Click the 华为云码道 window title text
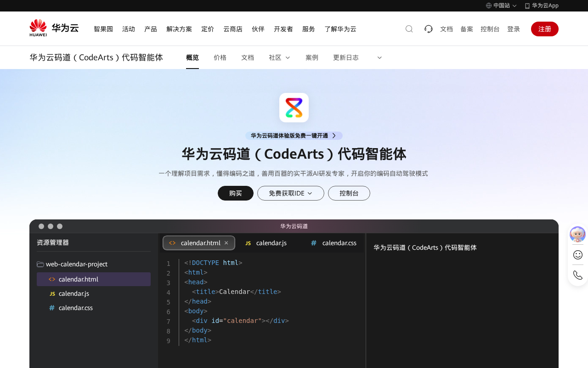Viewport: 588px width, 368px height. pos(294,226)
